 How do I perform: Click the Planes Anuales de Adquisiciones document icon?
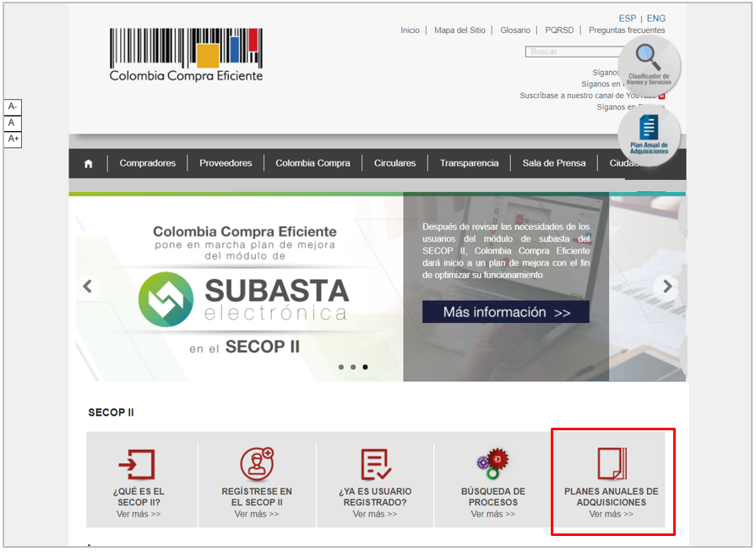click(x=612, y=463)
